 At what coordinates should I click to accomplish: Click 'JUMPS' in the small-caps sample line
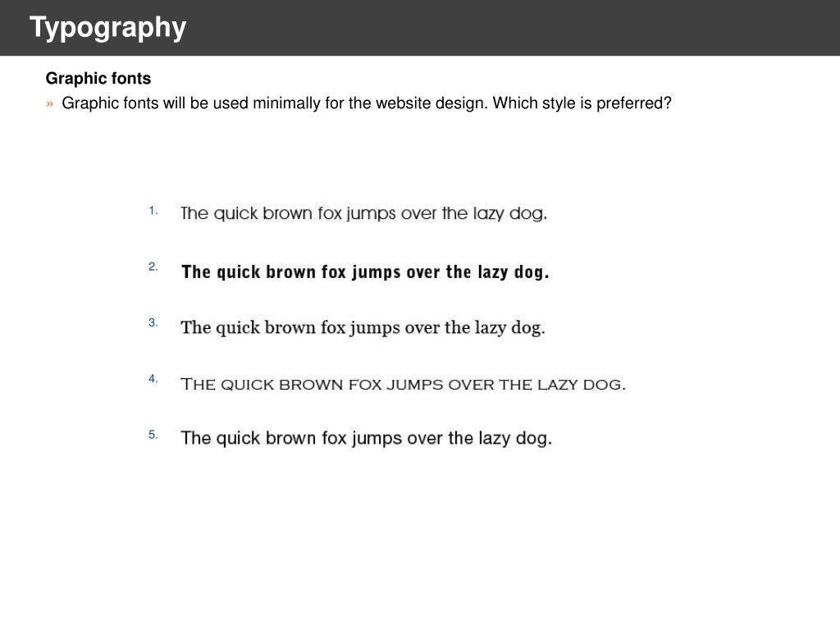point(415,385)
